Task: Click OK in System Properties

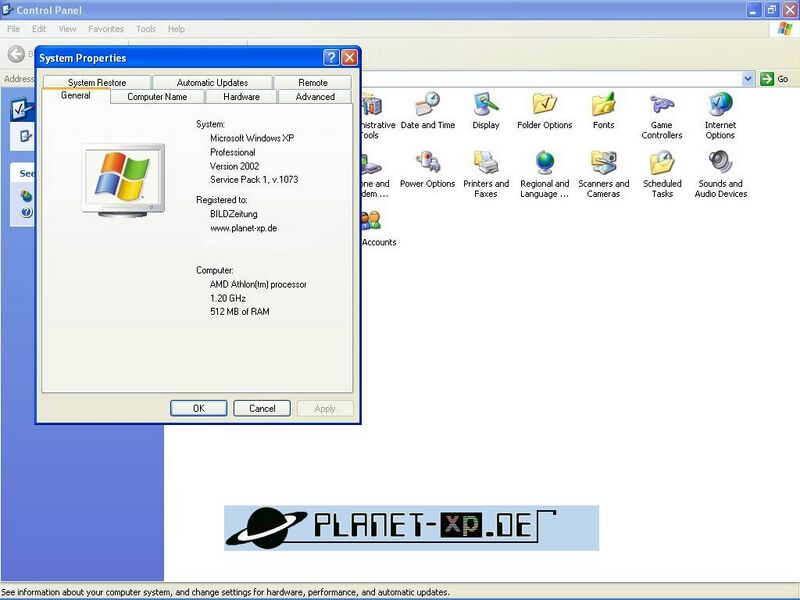Action: pyautogui.click(x=198, y=408)
